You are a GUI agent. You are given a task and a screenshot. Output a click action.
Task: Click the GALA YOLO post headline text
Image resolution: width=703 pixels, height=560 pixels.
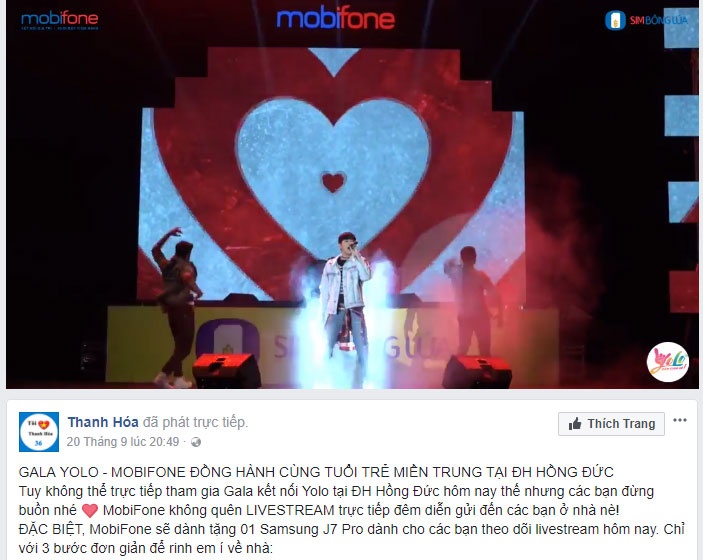316,472
